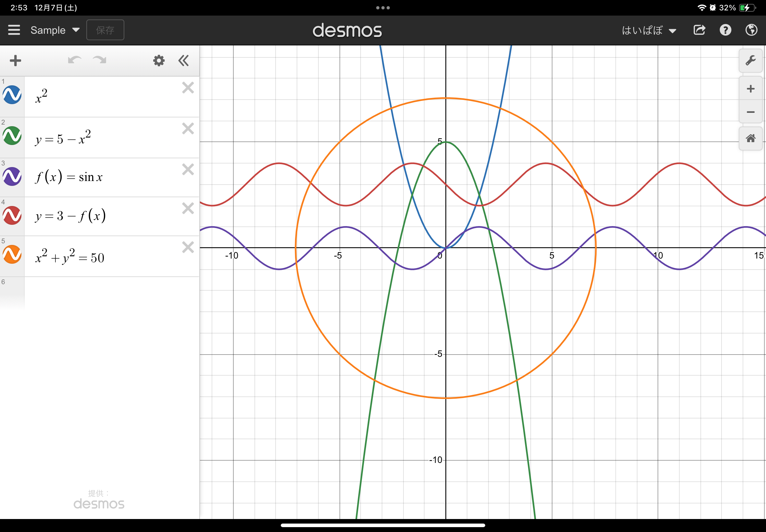The image size is (766, 532).
Task: Hide the green y=5-x^2 curve
Action: click(x=12, y=136)
